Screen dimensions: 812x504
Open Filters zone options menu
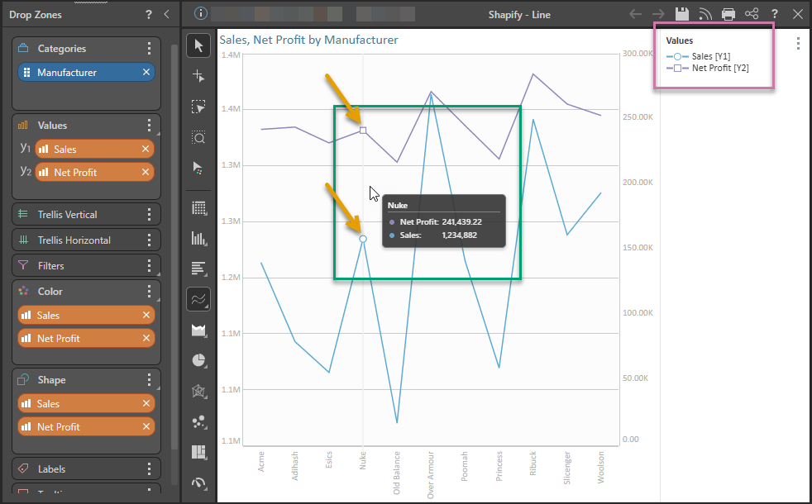point(149,265)
